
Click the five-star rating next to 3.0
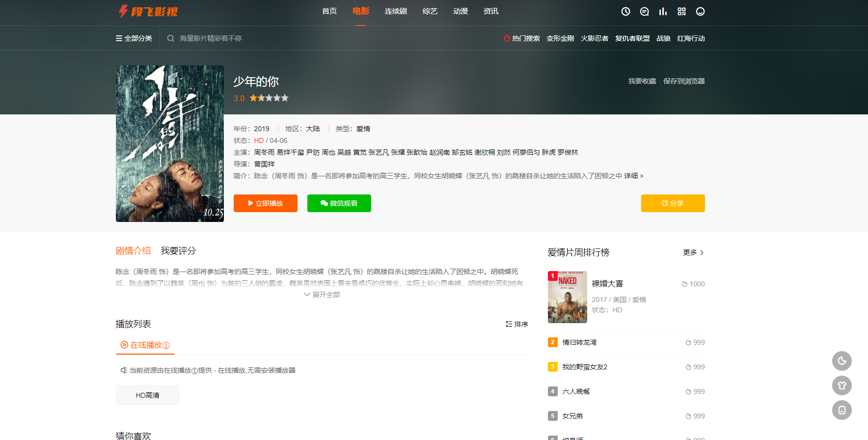coord(269,98)
